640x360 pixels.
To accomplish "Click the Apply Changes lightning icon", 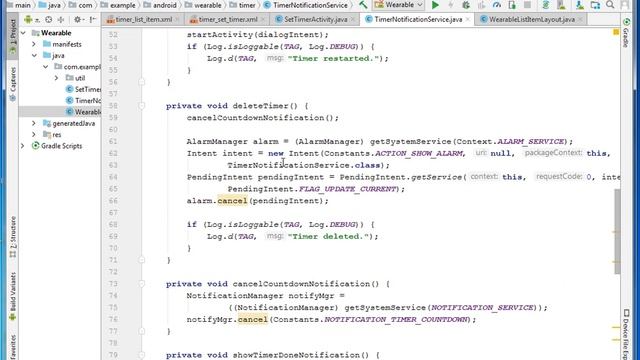I will point(451,5).
